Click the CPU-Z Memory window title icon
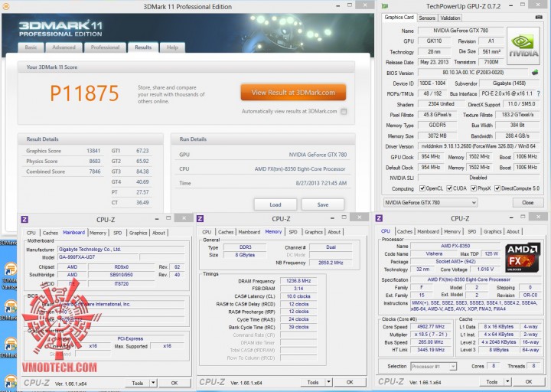The height and width of the screenshot is (392, 551). 200,219
